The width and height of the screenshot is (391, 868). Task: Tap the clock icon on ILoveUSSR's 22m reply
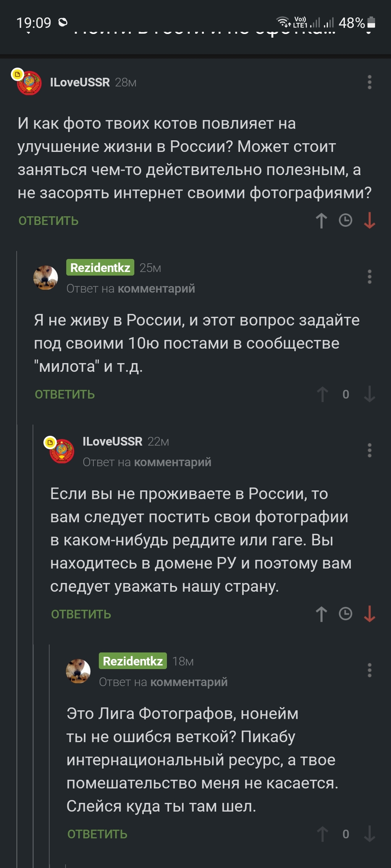pyautogui.click(x=345, y=614)
